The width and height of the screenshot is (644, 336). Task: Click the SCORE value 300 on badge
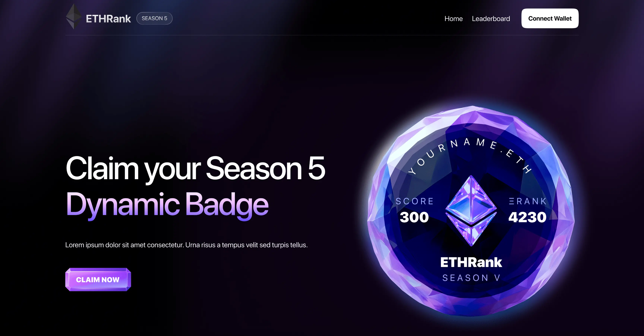point(414,217)
